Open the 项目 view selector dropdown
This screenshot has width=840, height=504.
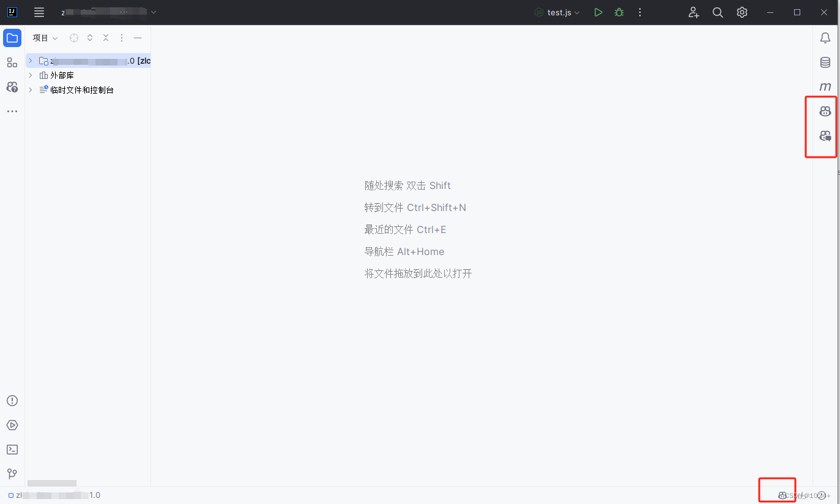pos(45,38)
